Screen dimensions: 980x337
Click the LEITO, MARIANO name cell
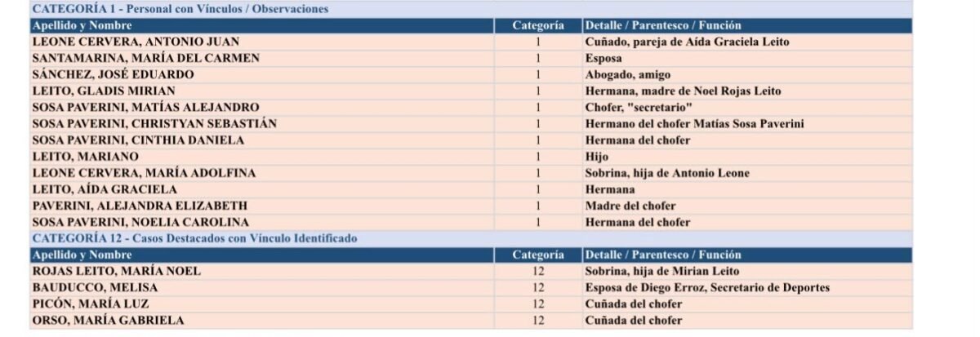point(261,157)
